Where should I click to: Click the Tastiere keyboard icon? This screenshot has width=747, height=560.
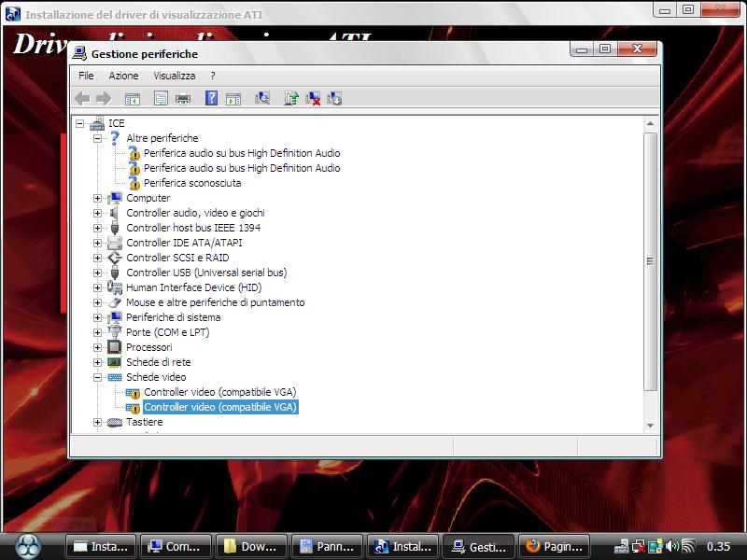[114, 423]
